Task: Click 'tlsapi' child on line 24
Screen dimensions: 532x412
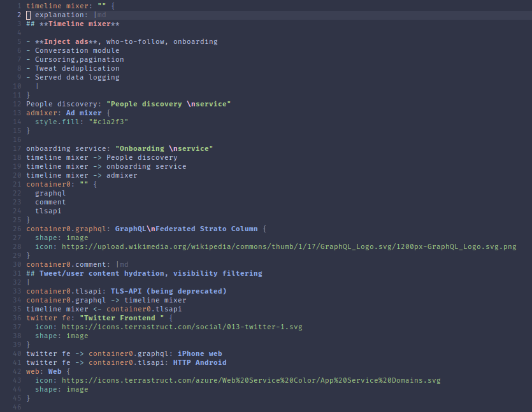Action: click(x=48, y=211)
